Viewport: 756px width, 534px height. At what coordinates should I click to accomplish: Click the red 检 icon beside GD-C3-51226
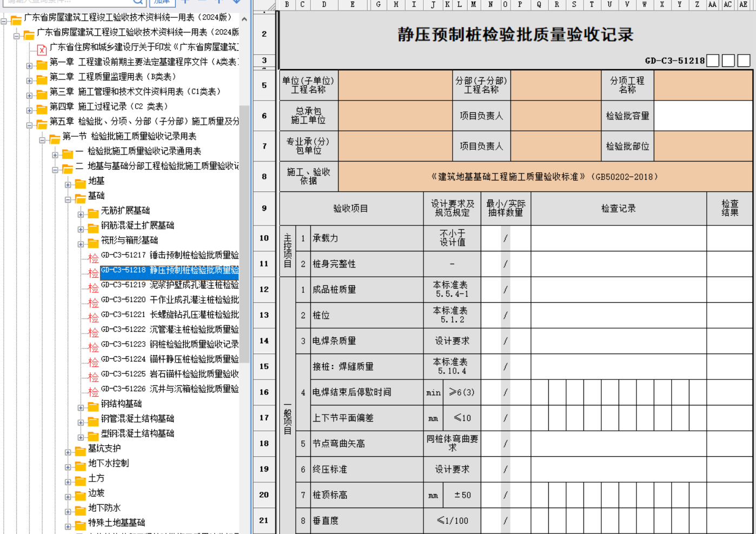[94, 391]
